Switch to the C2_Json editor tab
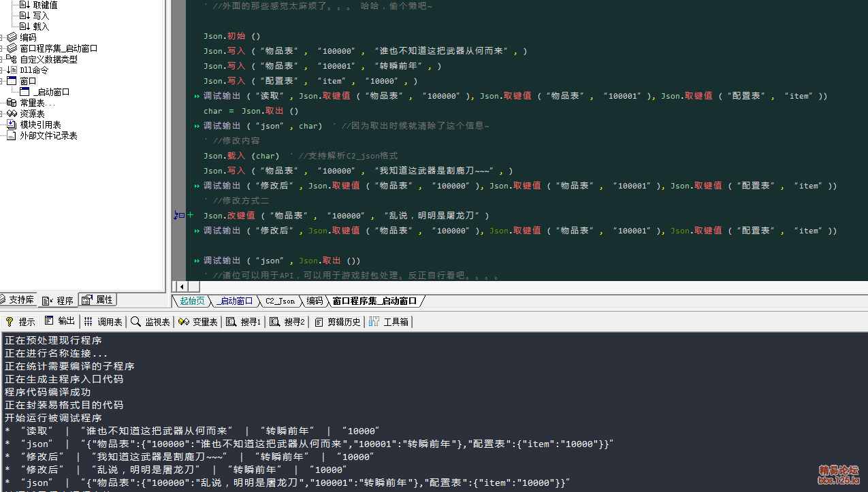 point(280,301)
